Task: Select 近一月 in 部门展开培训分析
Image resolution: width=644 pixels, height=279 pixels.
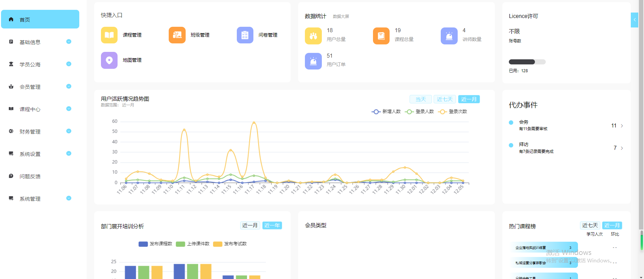Action: click(x=250, y=225)
